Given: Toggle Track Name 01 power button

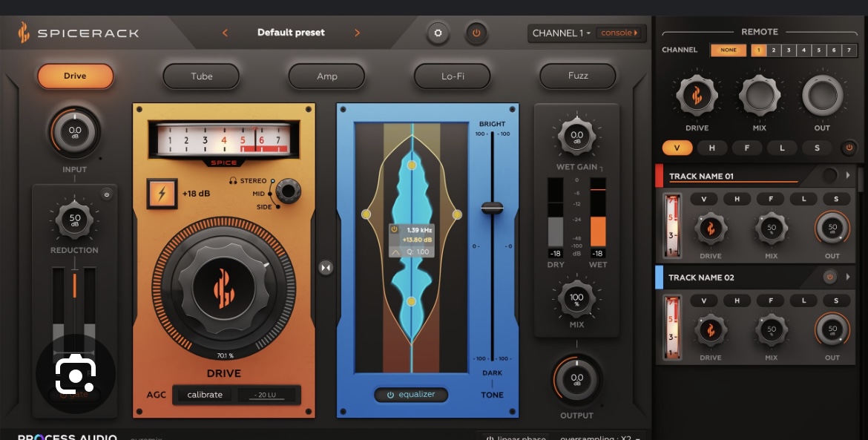Looking at the screenshot, I should click(x=829, y=176).
